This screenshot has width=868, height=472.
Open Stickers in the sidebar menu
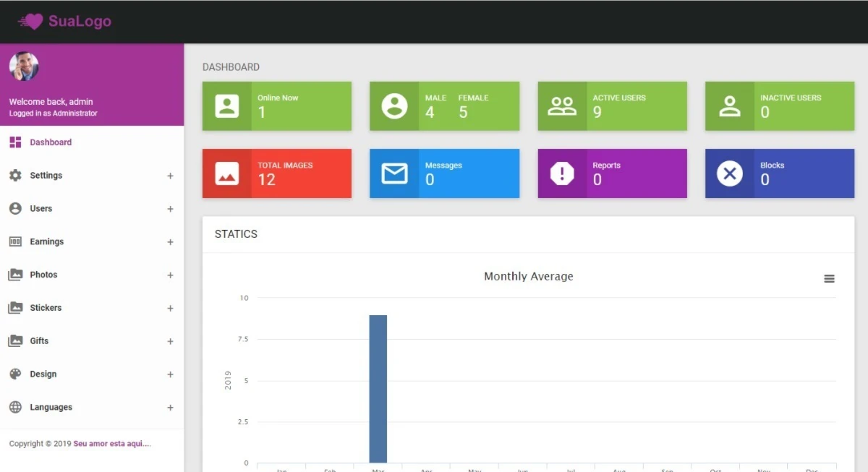(x=46, y=308)
